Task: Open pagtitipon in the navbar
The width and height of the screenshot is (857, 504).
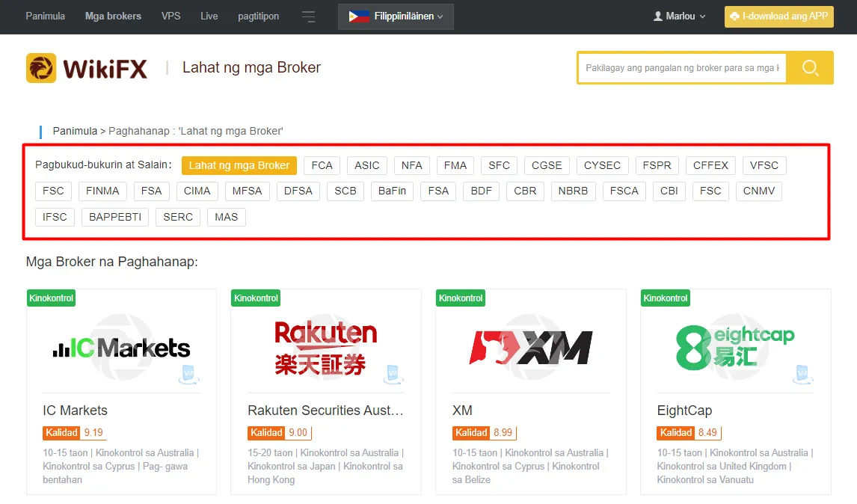Action: [259, 16]
